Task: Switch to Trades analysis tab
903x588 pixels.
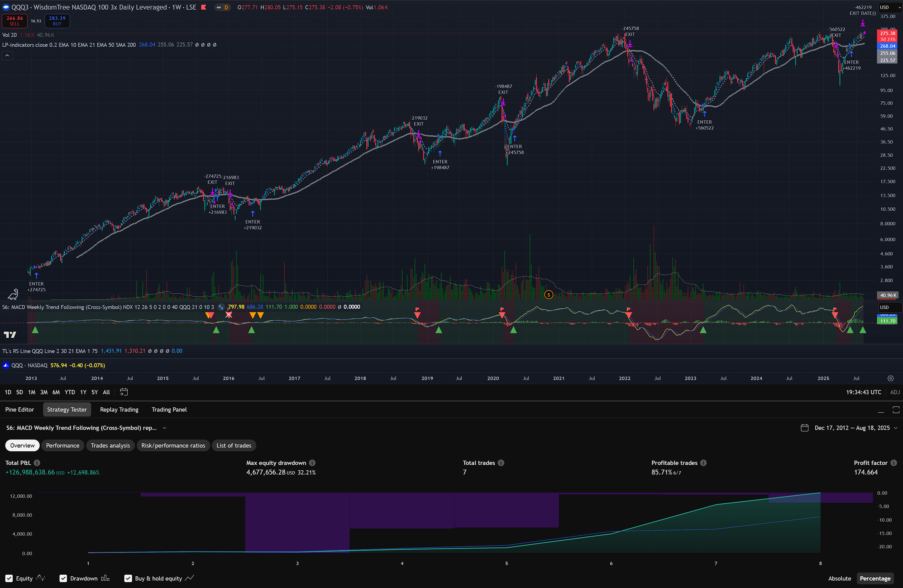Action: 110,445
